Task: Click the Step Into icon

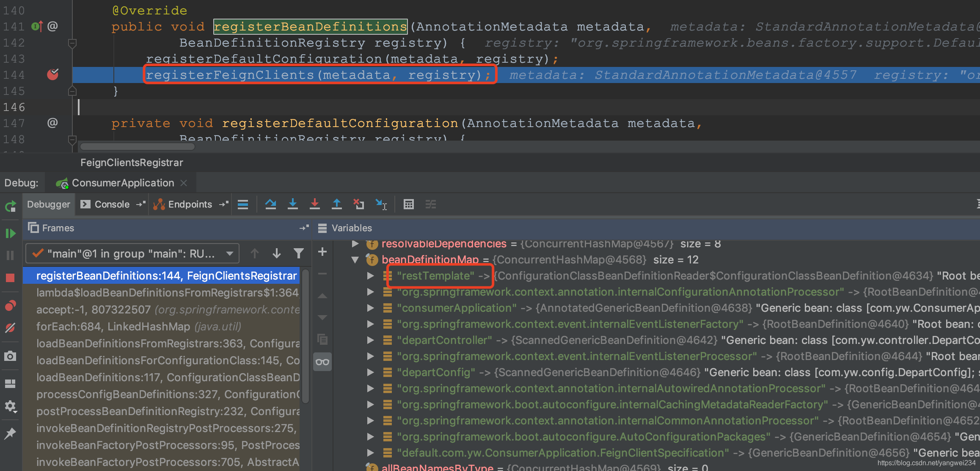Action: coord(292,205)
